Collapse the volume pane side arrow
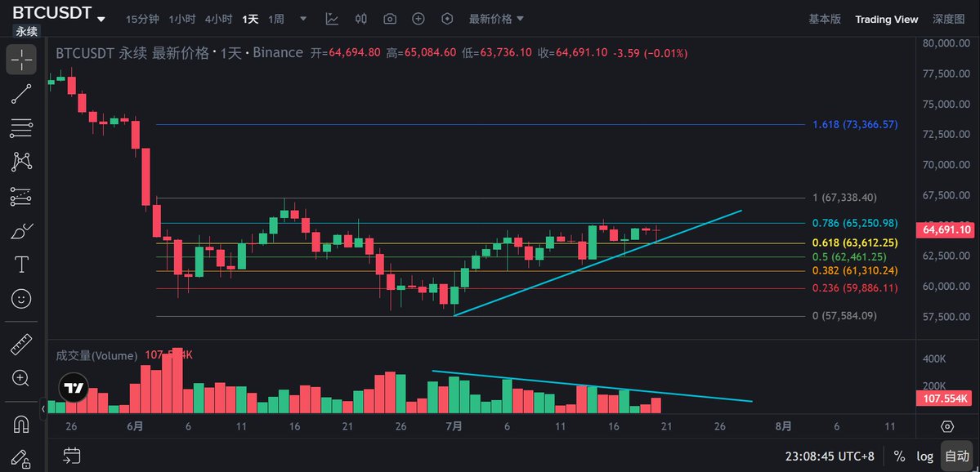This screenshot has height=472, width=980. 43,409
